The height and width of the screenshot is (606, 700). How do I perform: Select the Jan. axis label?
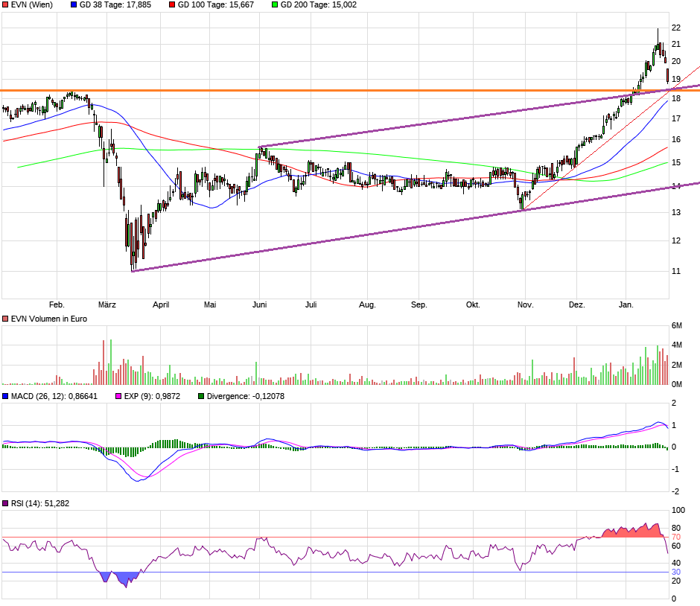(x=626, y=304)
